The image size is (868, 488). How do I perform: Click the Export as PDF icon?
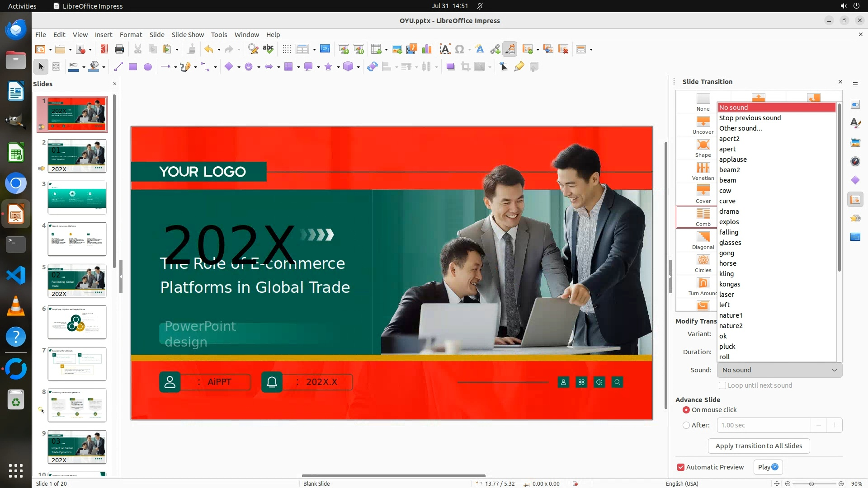(104, 49)
